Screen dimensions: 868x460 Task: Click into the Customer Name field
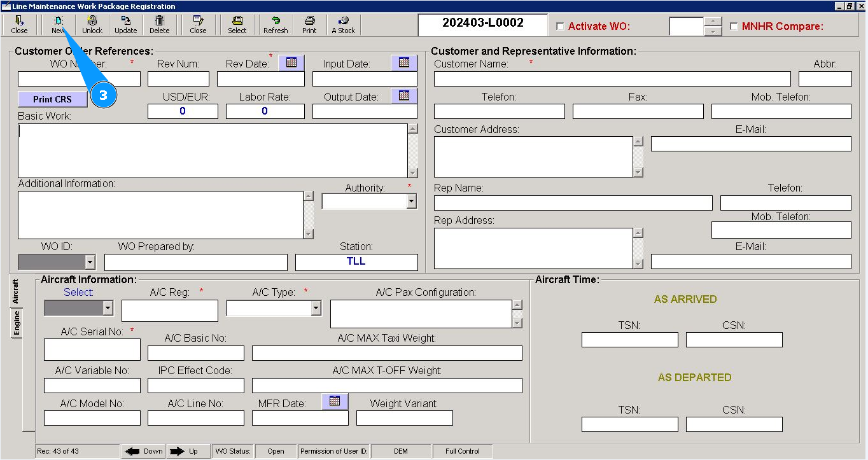click(x=612, y=79)
